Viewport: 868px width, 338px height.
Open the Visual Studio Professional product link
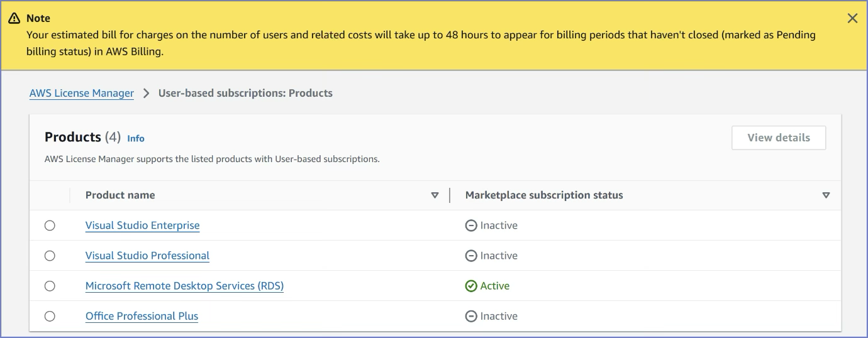[x=148, y=256]
